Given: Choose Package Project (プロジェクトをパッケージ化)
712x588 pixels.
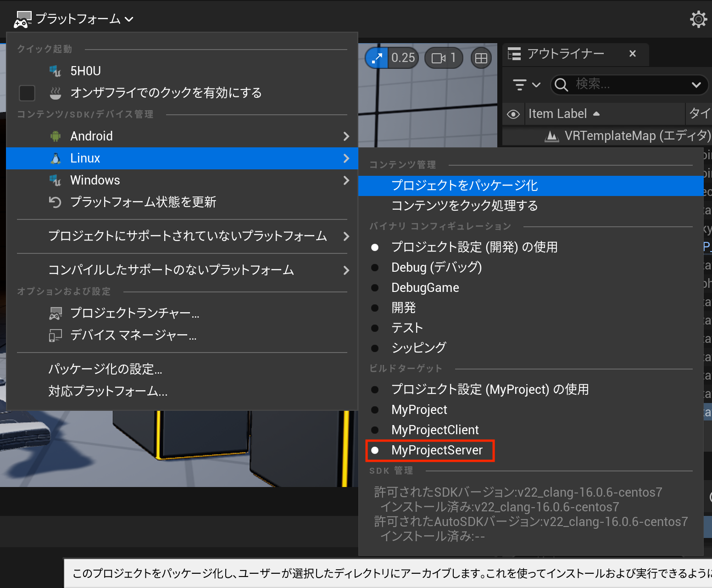Looking at the screenshot, I should pyautogui.click(x=531, y=185).
